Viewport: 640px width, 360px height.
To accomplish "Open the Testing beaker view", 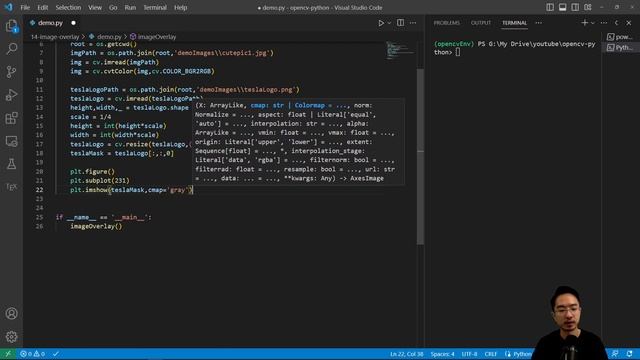I will click(11, 164).
